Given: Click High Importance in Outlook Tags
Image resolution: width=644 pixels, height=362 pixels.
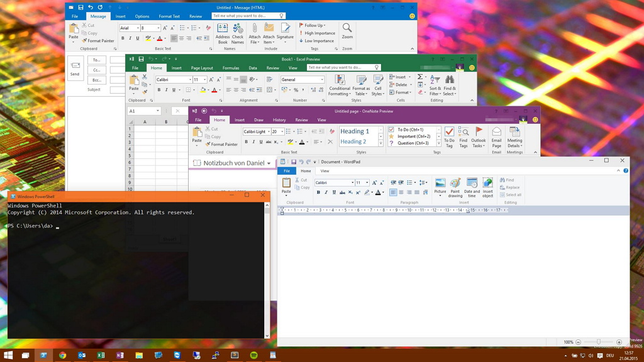Looking at the screenshot, I should 317,33.
